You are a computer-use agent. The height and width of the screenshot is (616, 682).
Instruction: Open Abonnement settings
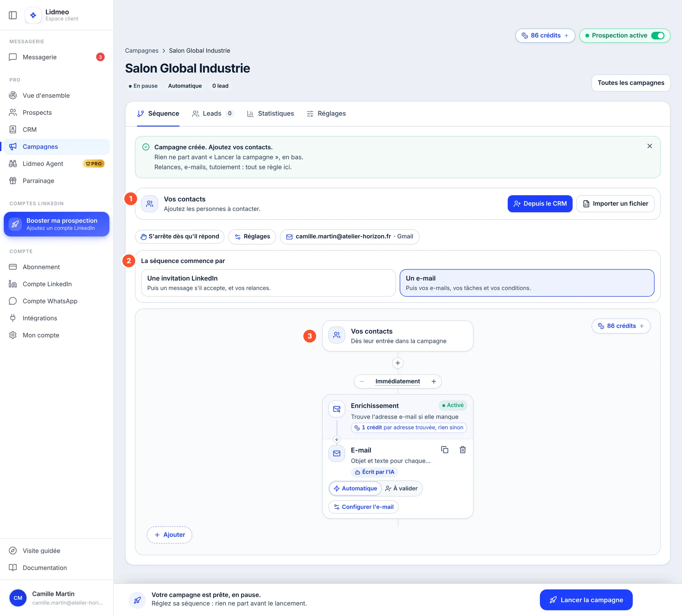click(57, 267)
